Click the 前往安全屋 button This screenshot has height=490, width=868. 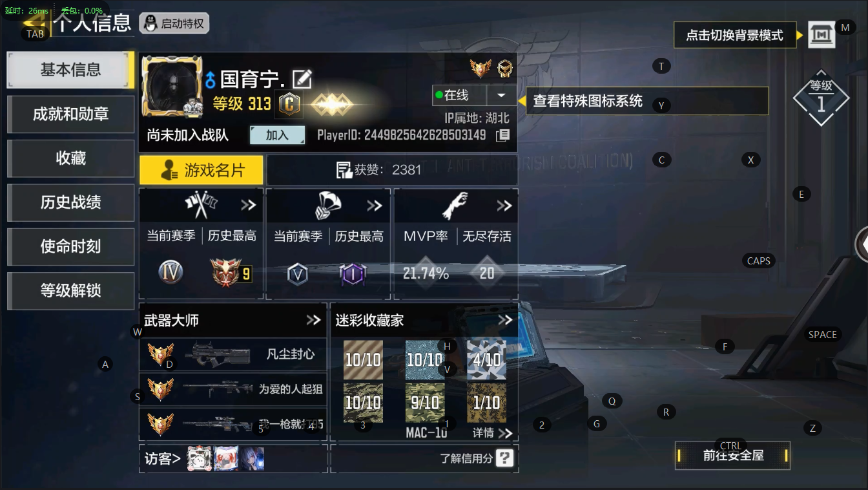click(733, 456)
